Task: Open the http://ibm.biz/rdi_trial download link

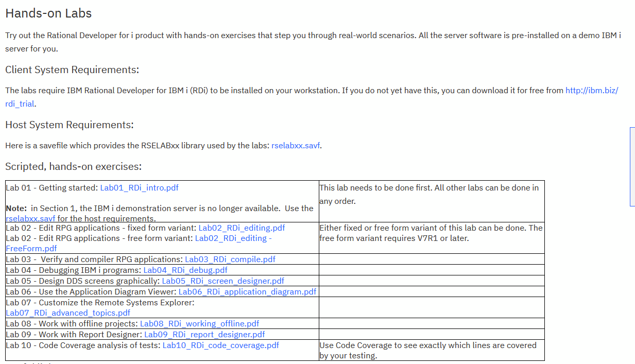Action: (591, 91)
